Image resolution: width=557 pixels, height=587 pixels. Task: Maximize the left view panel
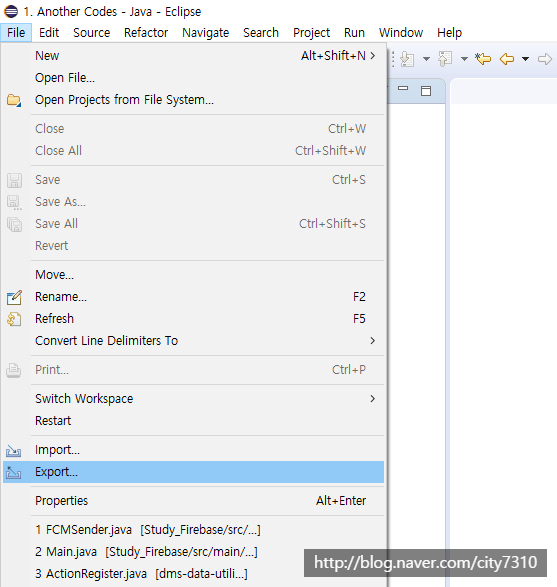point(426,91)
